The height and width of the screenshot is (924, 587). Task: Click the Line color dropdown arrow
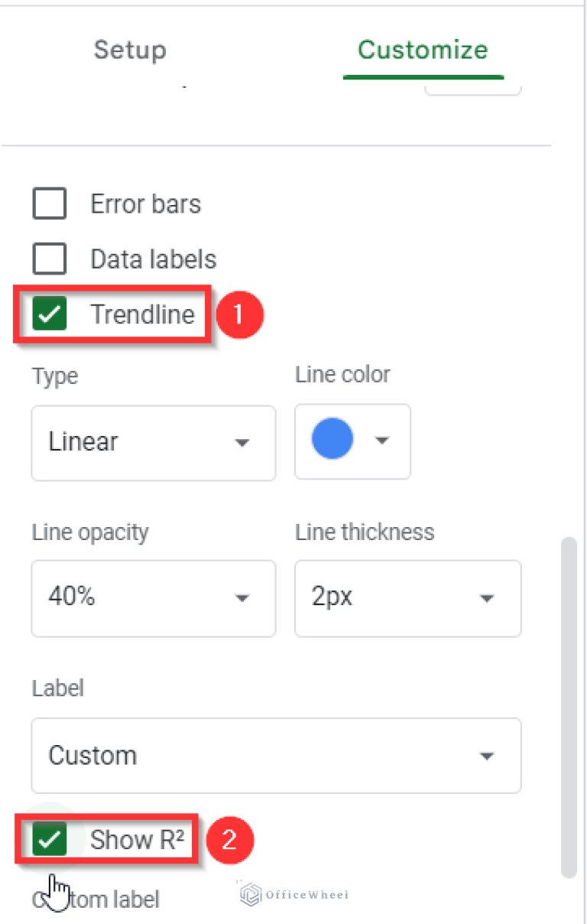pos(381,441)
